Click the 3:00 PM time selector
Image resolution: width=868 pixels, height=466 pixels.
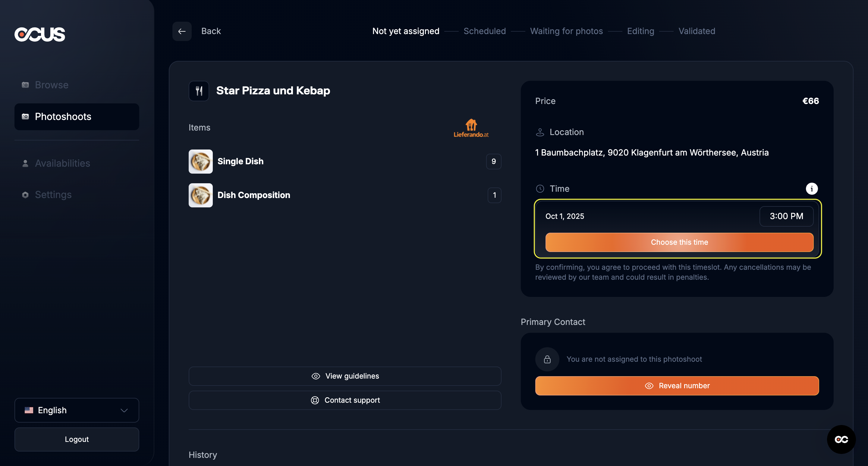point(786,216)
